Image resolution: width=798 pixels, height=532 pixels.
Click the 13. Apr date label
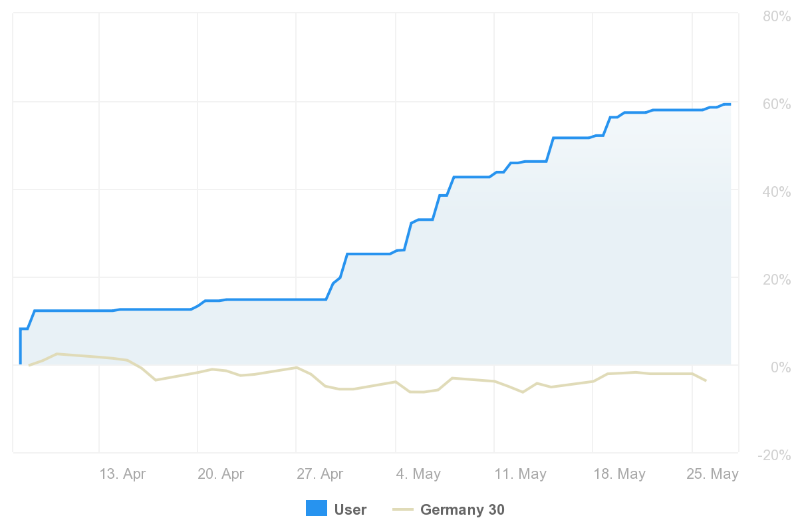122,474
